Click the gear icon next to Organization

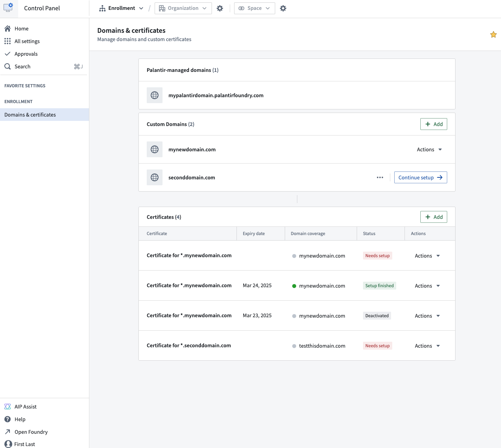tap(220, 8)
